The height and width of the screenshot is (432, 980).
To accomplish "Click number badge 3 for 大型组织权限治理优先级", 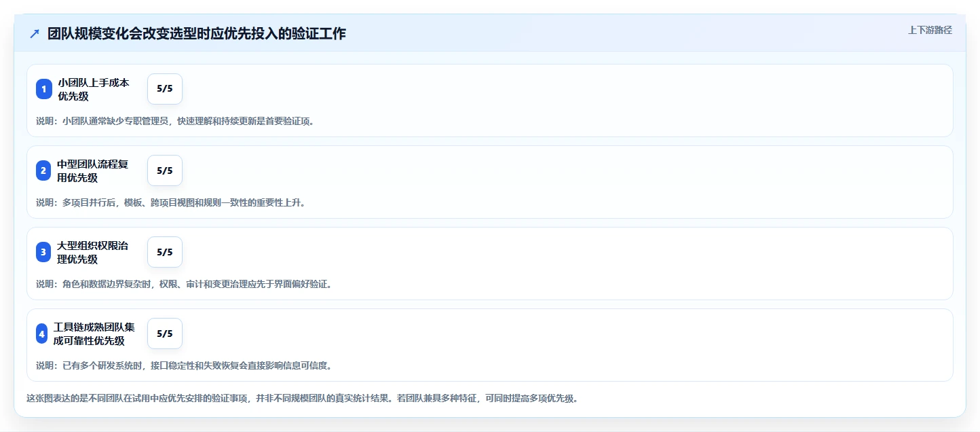I will pyautogui.click(x=43, y=252).
